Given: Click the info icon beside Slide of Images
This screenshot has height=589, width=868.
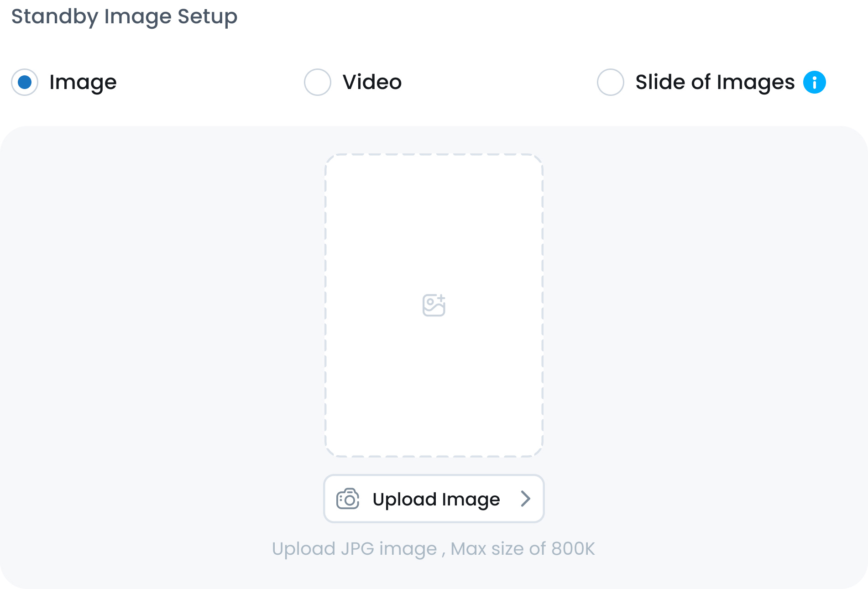Looking at the screenshot, I should coord(814,82).
